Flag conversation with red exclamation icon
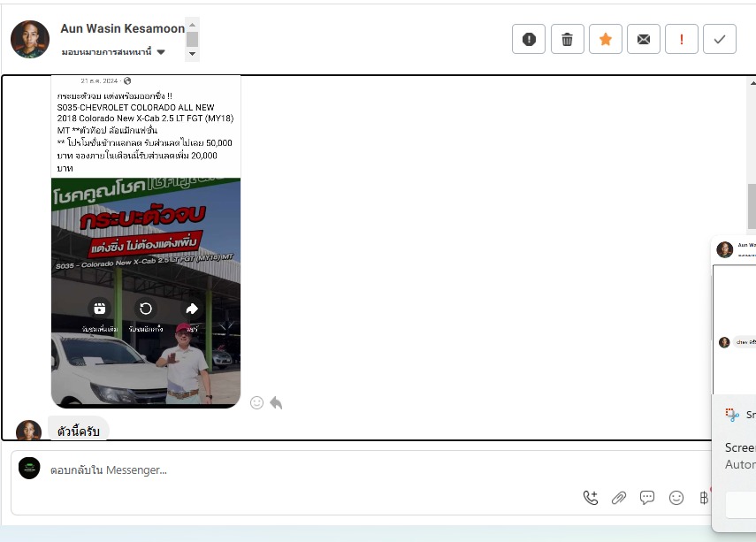The image size is (756, 542). click(x=681, y=39)
